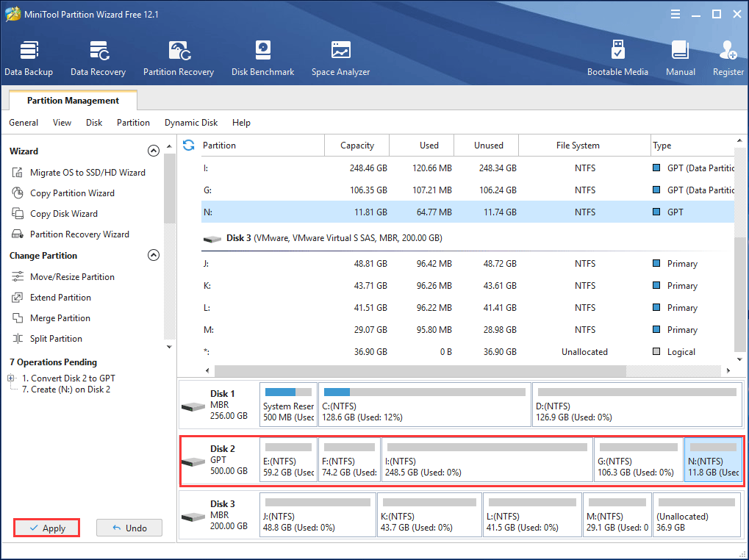Select partition M: row
The image size is (749, 560).
[467, 329]
